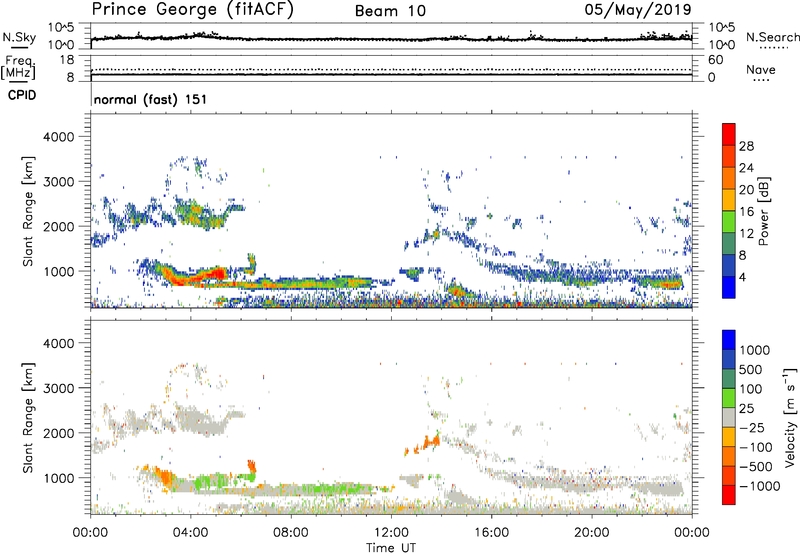This screenshot has height=554, width=800.
Task: Click the velocity panel 'Slant Range [km]' label
Action: [x=28, y=418]
